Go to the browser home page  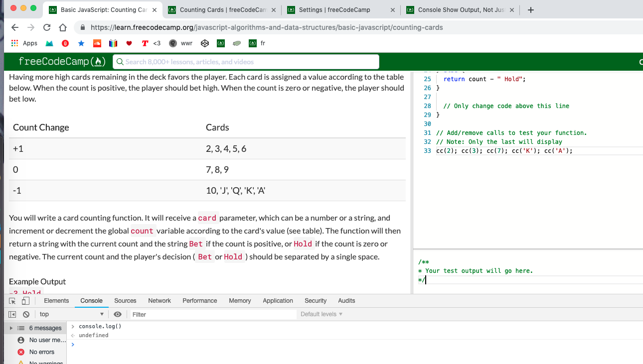click(63, 27)
